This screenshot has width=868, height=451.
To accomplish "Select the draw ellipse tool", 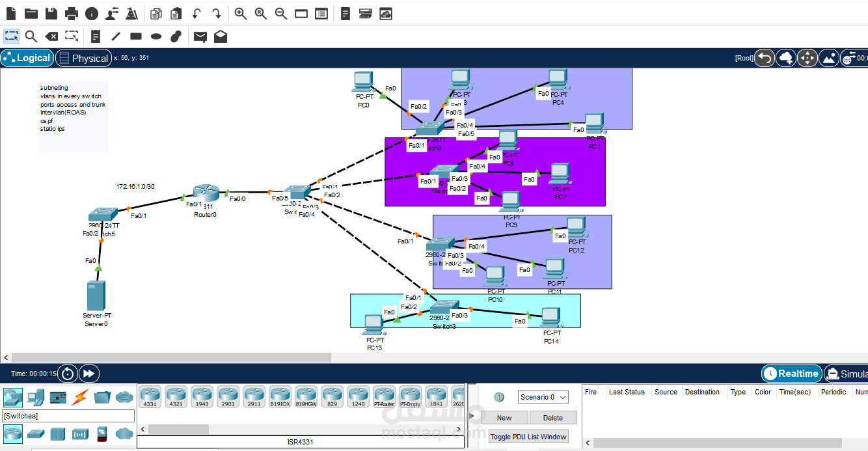I will pyautogui.click(x=156, y=36).
